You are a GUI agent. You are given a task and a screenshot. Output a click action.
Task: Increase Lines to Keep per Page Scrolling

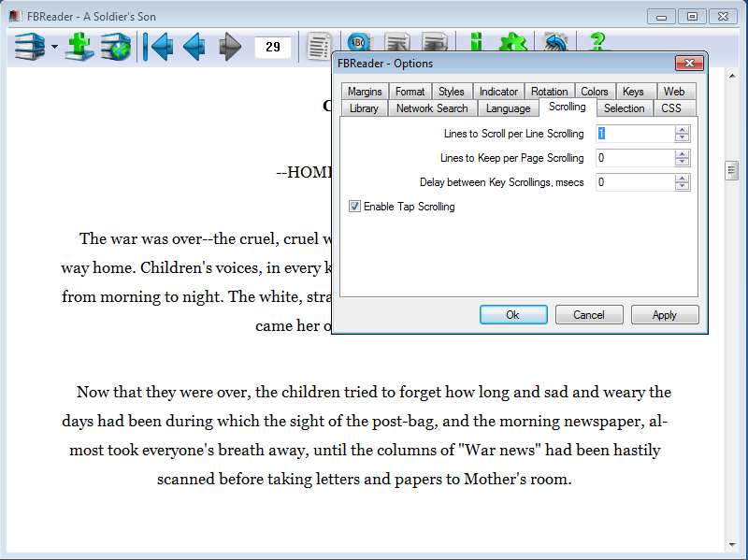coord(683,154)
